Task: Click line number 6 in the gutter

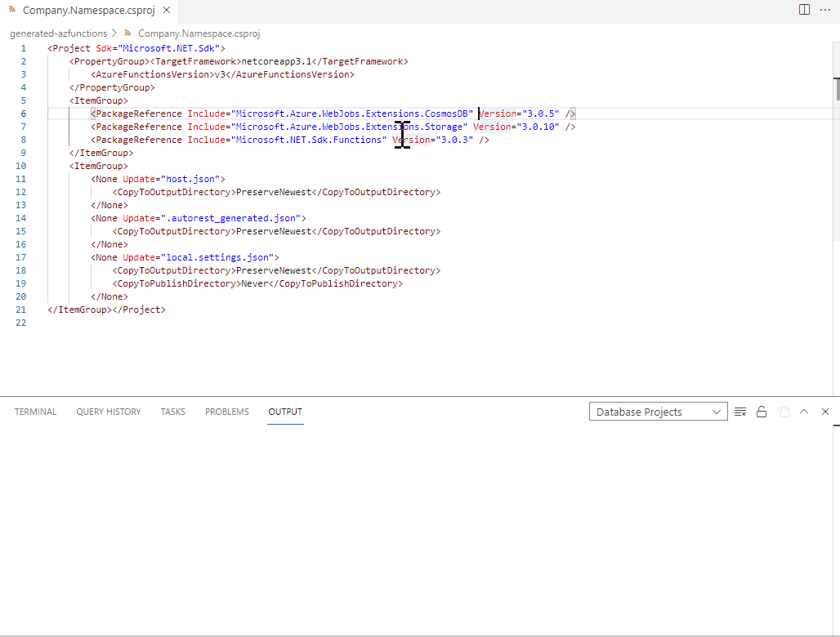Action: click(x=23, y=114)
